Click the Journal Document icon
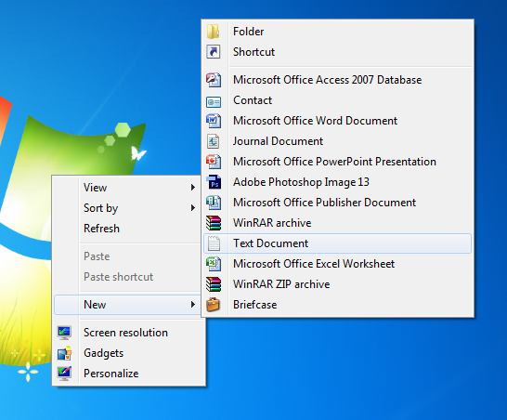 [213, 141]
